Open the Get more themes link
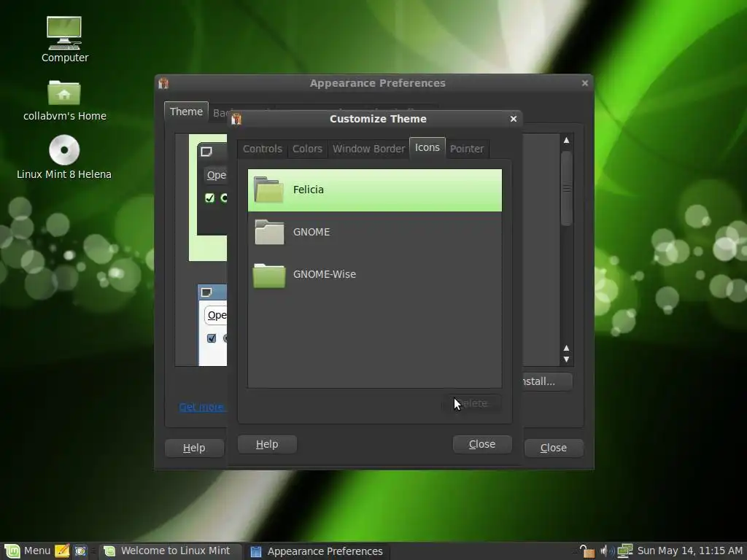Screen dimensions: 747x560 (x=202, y=407)
